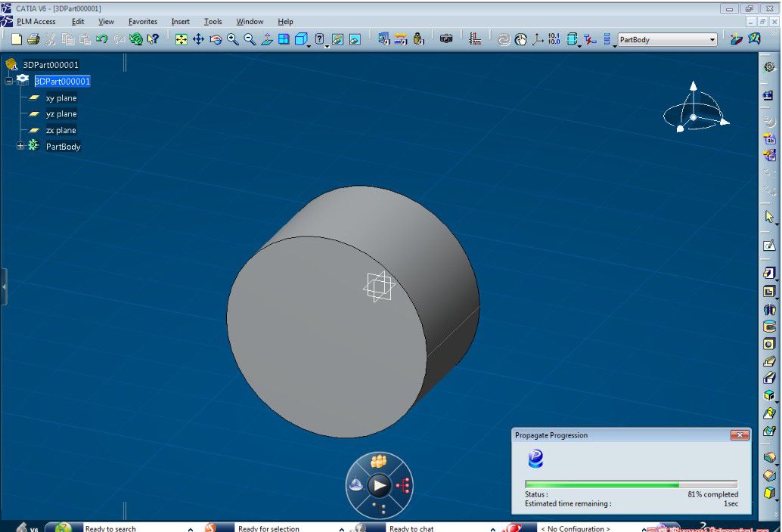The image size is (782, 532).
Task: Click the Zoom In magnifier icon
Action: pyautogui.click(x=232, y=39)
